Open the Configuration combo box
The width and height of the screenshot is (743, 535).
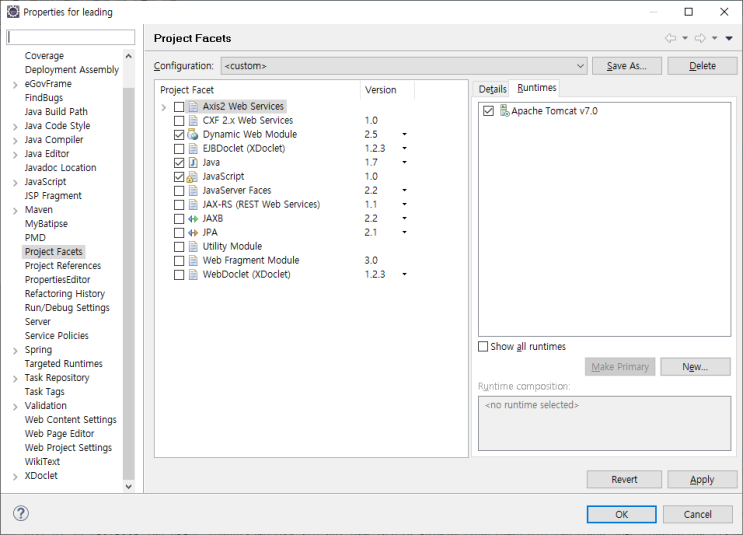click(404, 66)
